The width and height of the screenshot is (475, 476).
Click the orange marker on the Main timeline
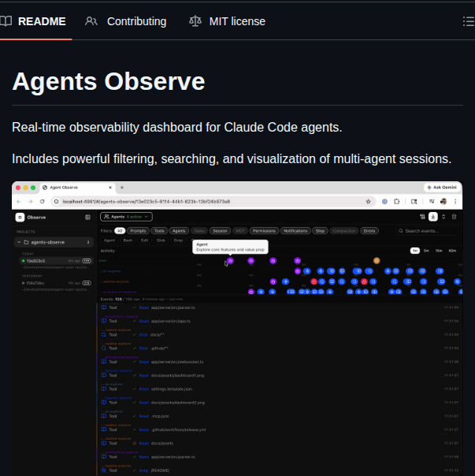377,261
